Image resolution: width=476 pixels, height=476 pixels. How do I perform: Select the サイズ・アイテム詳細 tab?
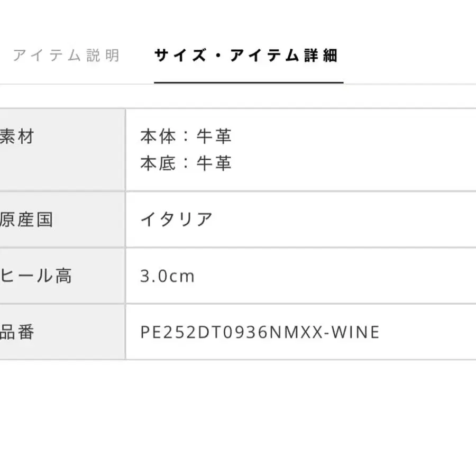[246, 56]
